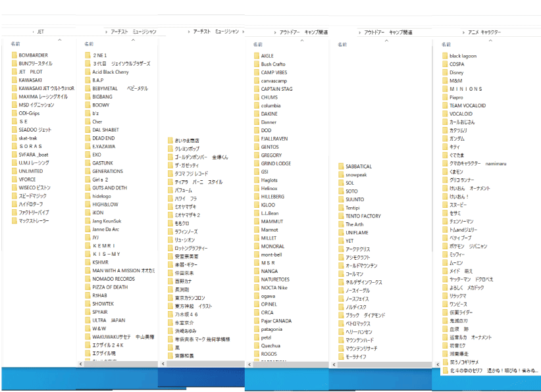Click the BOOWY folder icon
The image size is (541, 392).
pyautogui.click(x=88, y=105)
